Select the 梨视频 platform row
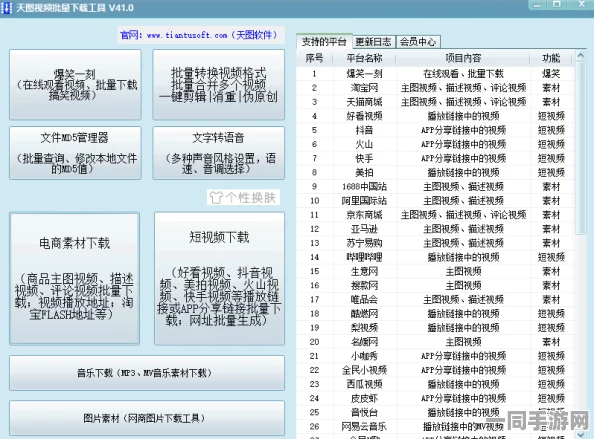Screen dimensions: 594x439 click(435, 328)
